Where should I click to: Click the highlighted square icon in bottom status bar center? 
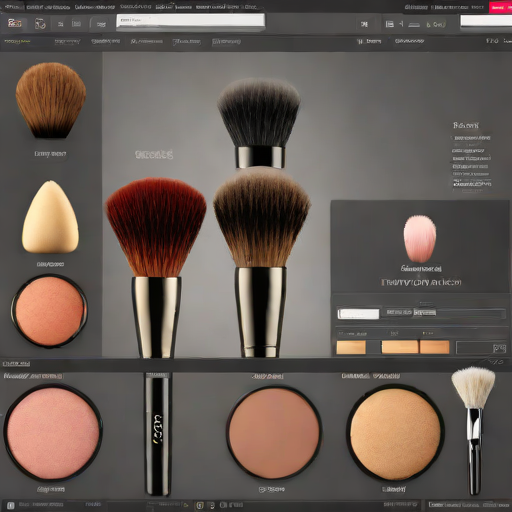(x=199, y=505)
